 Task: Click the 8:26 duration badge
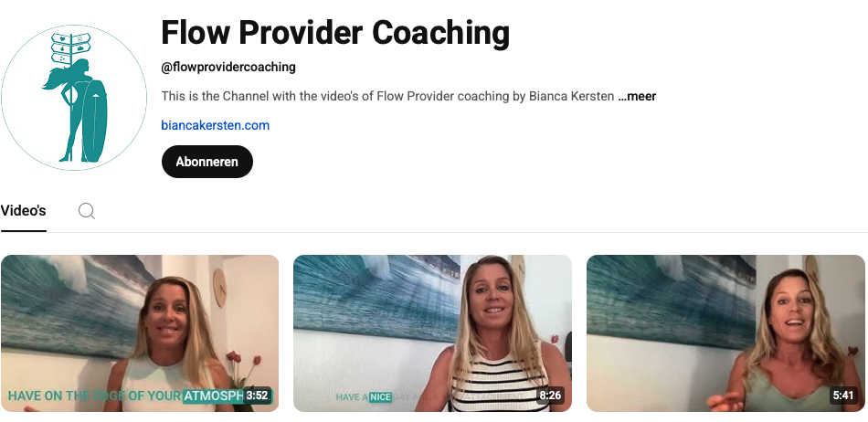(550, 396)
